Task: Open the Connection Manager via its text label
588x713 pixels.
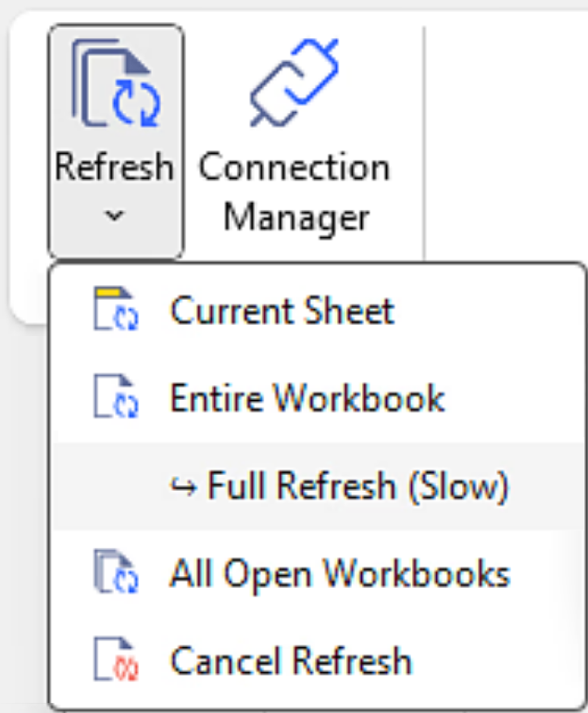Action: point(294,193)
